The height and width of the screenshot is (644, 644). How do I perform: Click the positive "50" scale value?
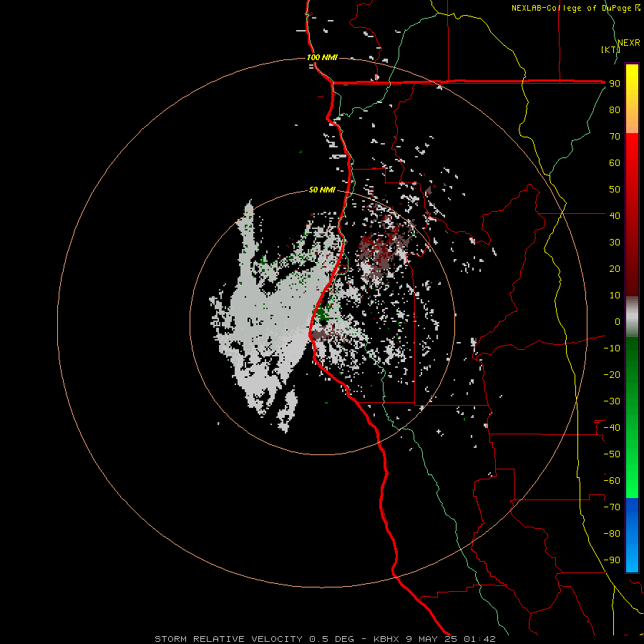[615, 190]
